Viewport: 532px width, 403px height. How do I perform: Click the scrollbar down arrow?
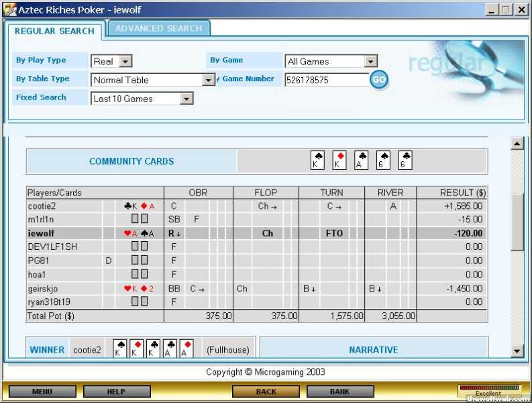pos(517,350)
